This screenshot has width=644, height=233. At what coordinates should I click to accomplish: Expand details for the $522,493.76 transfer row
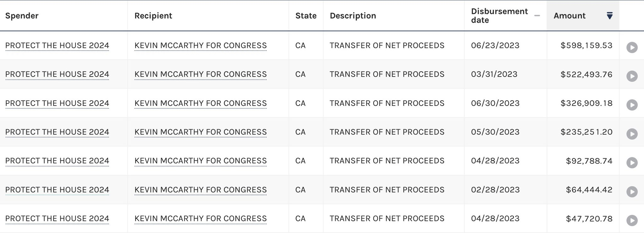click(x=632, y=76)
